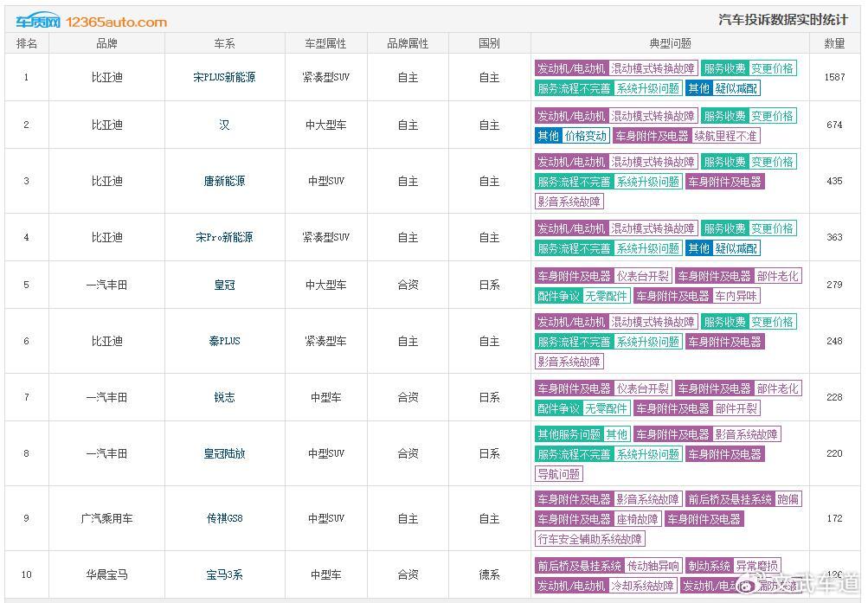Viewport: 868px width, 603px height.
Task: Click 系统升级问题 tag in 宋PLUS新能源 row
Action: pos(647,88)
